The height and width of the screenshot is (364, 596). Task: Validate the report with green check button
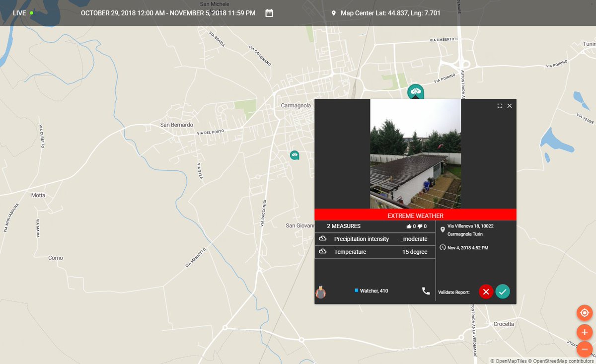coord(503,291)
